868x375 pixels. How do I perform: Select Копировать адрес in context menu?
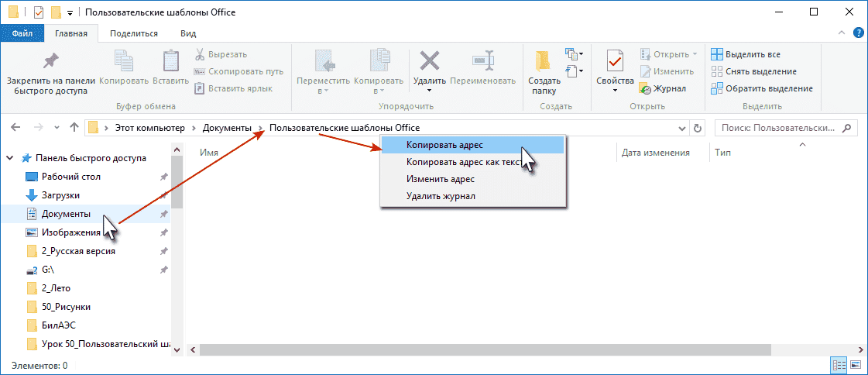pyautogui.click(x=472, y=145)
